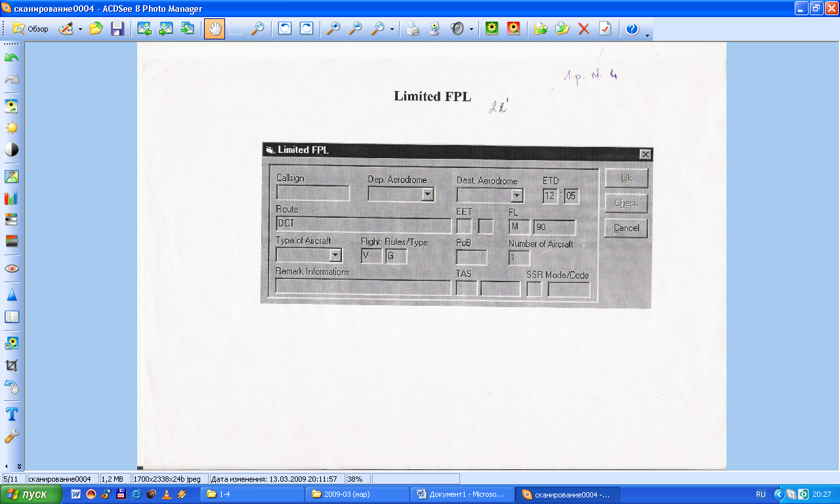Go to previous image in toolbar

[x=145, y=29]
